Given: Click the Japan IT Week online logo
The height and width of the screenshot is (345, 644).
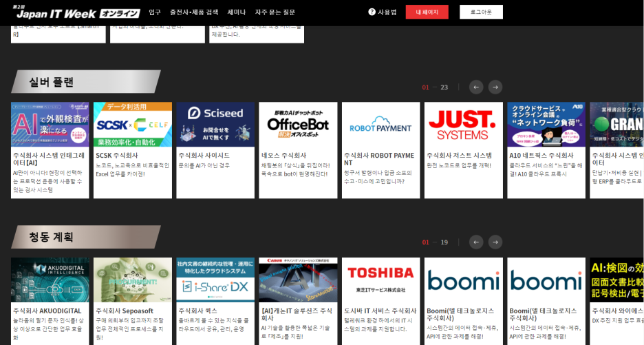Looking at the screenshot, I should coord(77,12).
